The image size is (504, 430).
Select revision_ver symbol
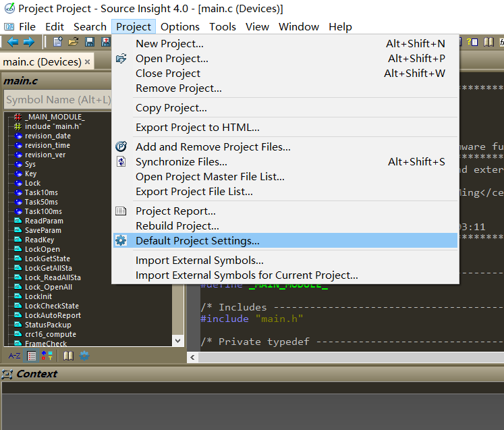(x=45, y=155)
